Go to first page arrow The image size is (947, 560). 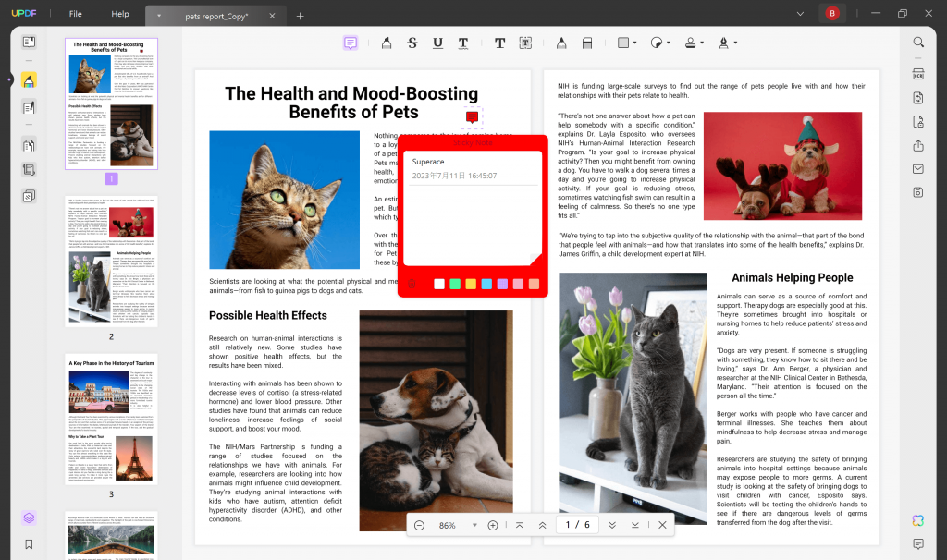(520, 525)
